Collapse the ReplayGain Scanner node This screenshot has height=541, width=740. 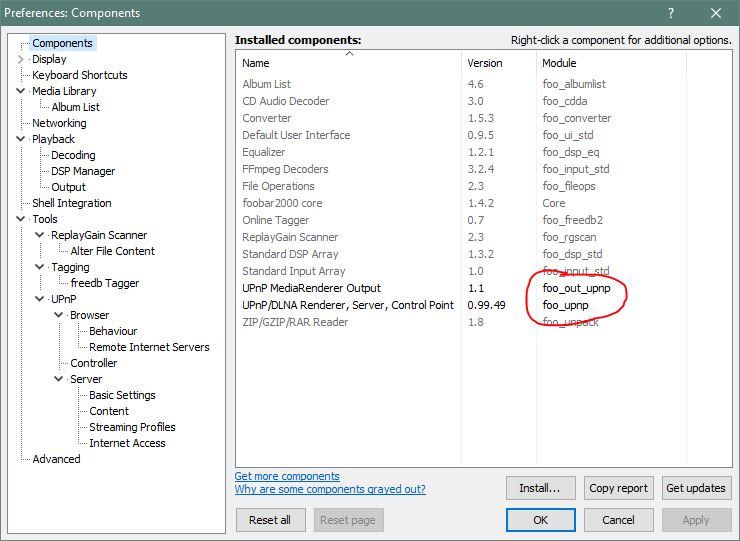(40, 235)
